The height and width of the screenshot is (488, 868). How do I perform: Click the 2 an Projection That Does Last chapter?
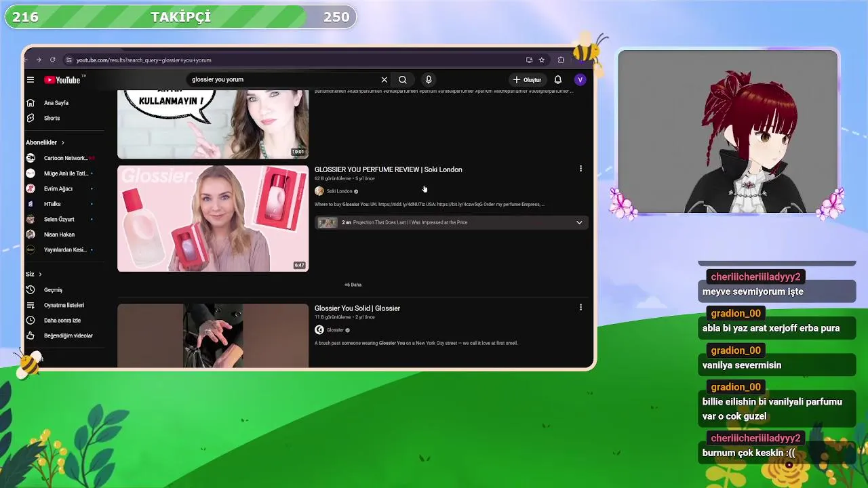coord(404,222)
